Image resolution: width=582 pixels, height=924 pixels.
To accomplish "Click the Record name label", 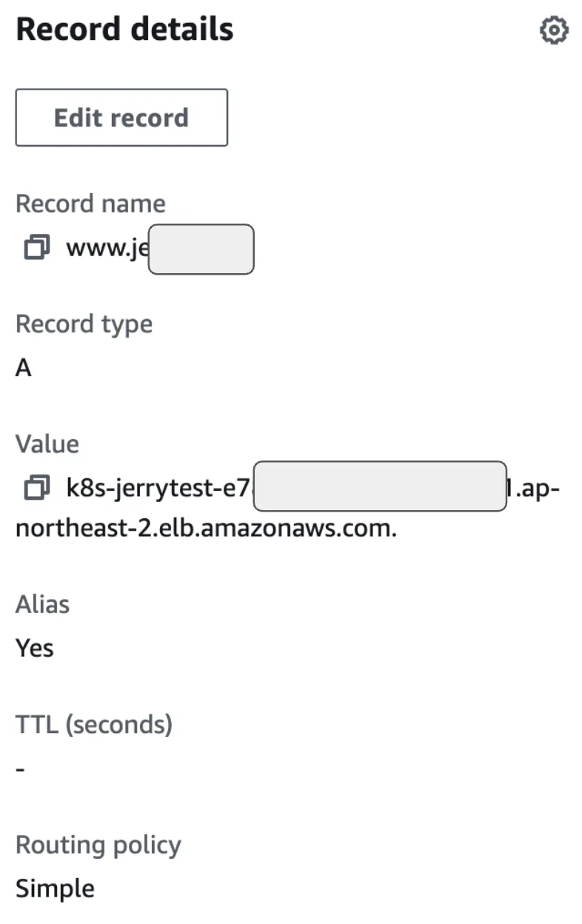I will pos(90,204).
